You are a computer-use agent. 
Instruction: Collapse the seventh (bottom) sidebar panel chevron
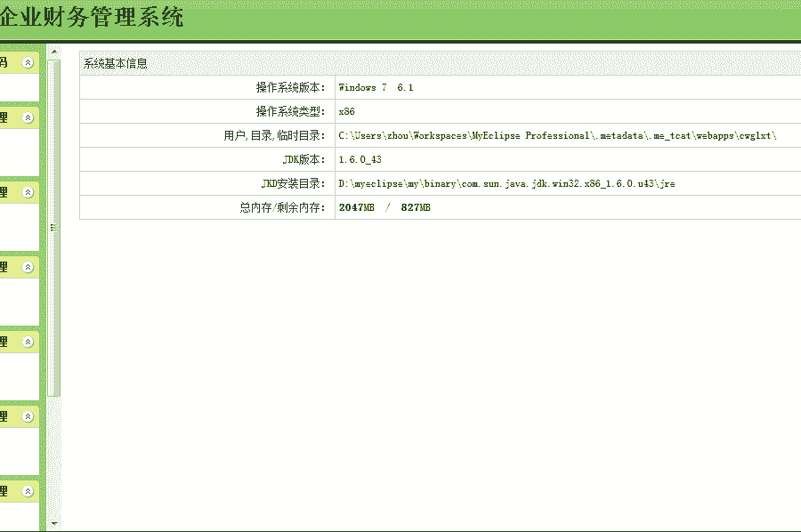[x=28, y=491]
